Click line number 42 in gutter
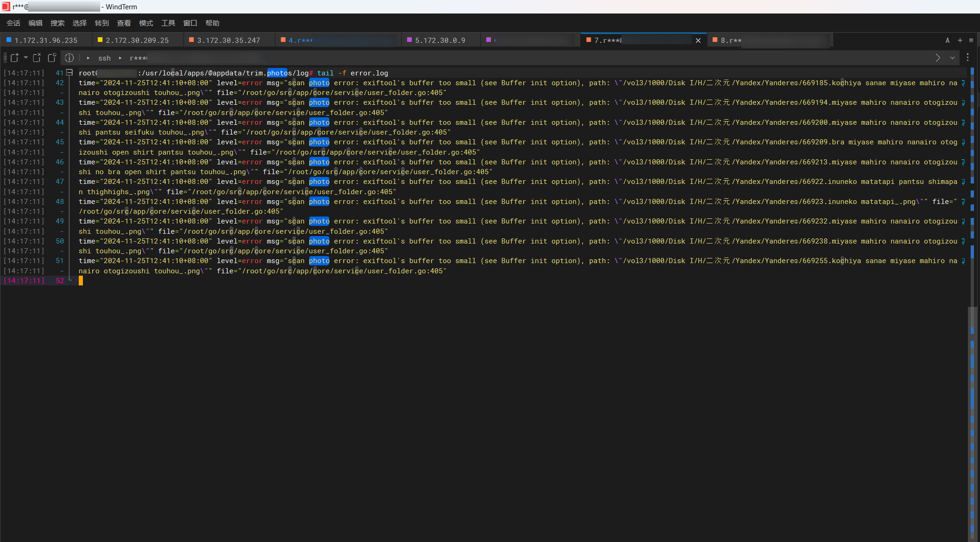980x542 pixels. [60, 83]
